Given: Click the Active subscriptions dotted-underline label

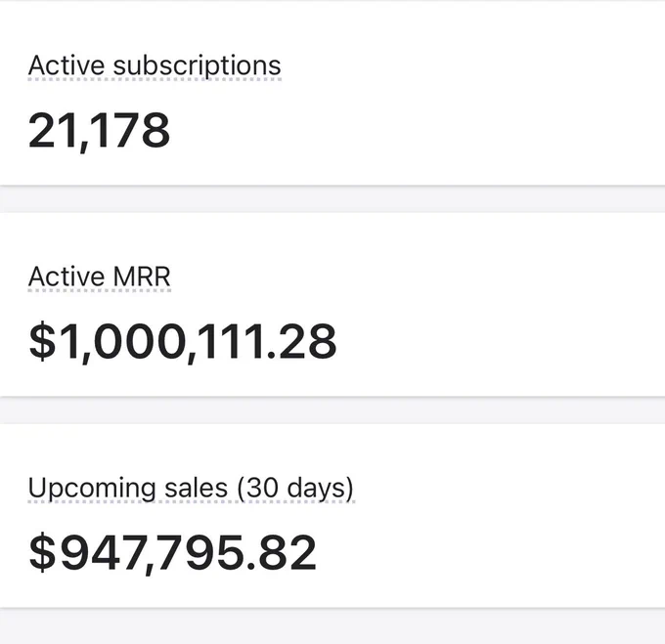Looking at the screenshot, I should [155, 66].
